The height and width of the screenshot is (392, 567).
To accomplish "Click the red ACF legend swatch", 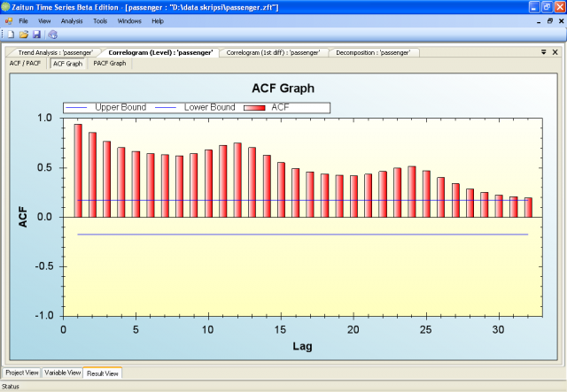I will point(254,107).
